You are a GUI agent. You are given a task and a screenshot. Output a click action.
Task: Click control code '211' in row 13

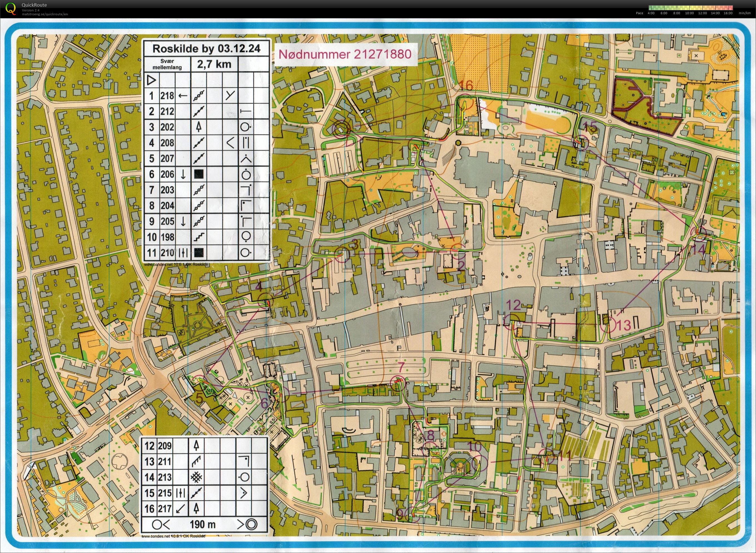pos(165,462)
